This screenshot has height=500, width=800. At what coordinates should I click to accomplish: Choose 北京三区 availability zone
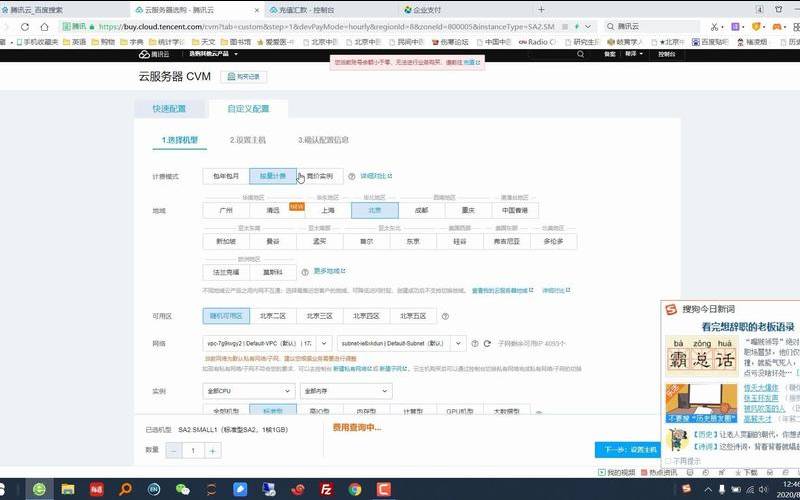click(319, 316)
